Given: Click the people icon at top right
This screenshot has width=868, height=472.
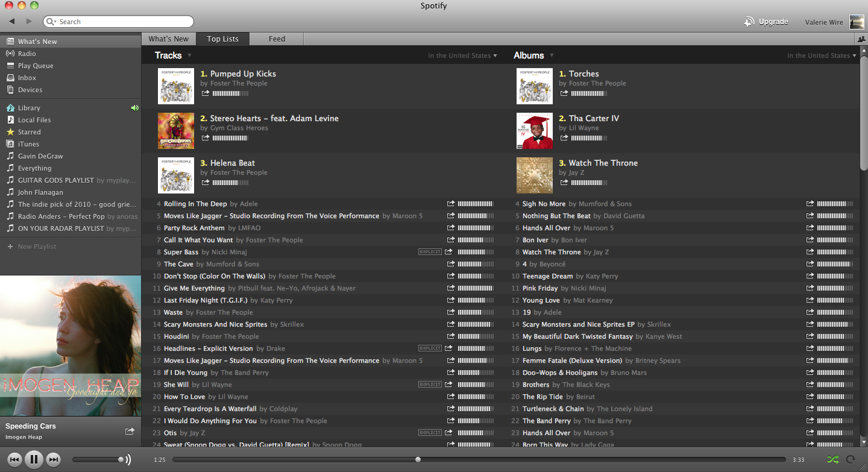Looking at the screenshot, I should click(x=861, y=39).
